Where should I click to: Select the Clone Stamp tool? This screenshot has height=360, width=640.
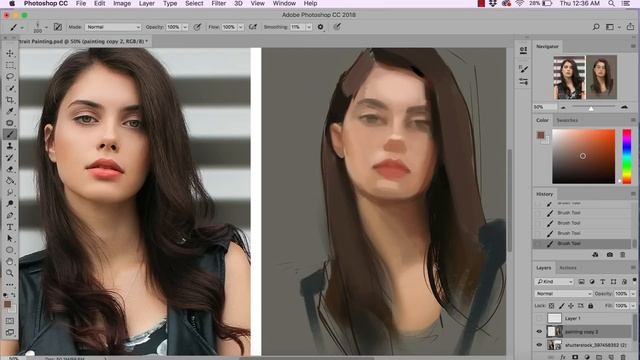(x=10, y=146)
